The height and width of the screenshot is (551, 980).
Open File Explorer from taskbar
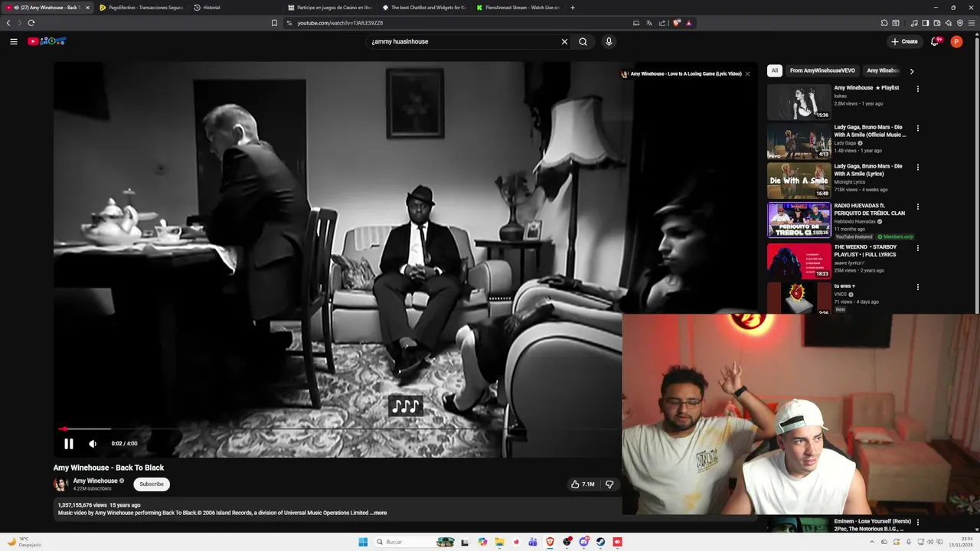(x=499, y=542)
